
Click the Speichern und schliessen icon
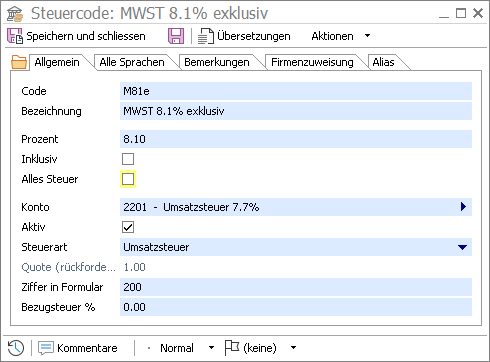coord(15,36)
